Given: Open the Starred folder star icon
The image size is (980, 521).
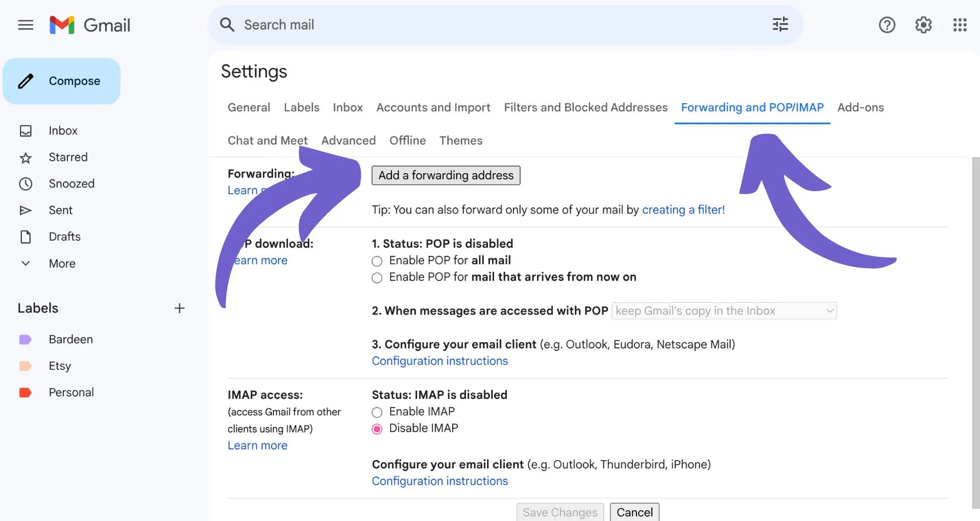Looking at the screenshot, I should 26,157.
